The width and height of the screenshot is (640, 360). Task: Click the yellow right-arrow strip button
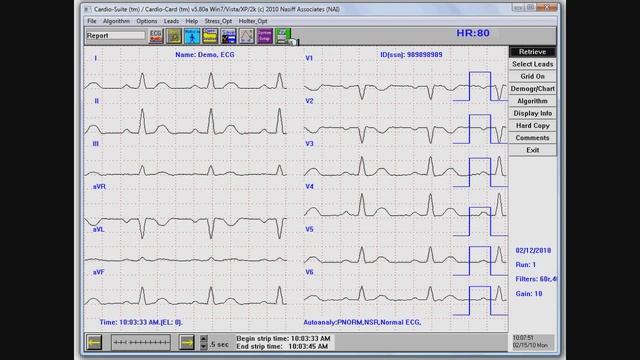187,342
